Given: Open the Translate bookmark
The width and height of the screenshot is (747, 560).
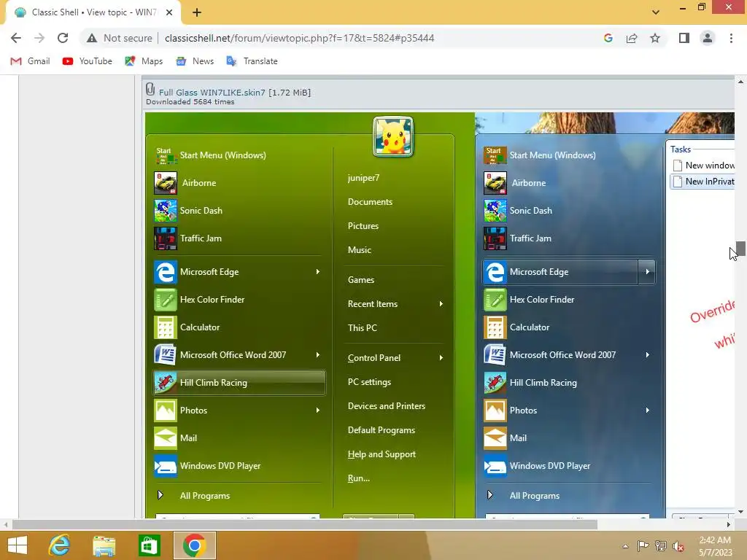Looking at the screenshot, I should (x=252, y=61).
